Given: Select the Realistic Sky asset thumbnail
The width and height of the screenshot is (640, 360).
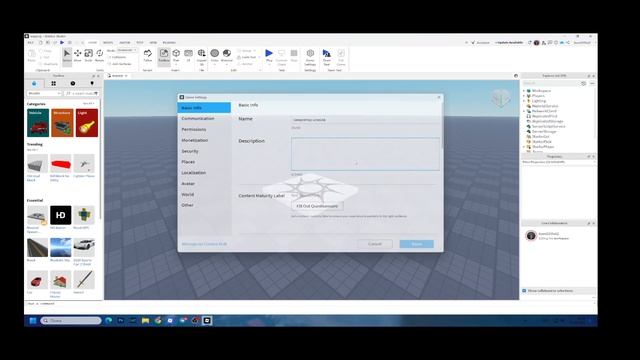Looking at the screenshot, I should [x=60, y=248].
